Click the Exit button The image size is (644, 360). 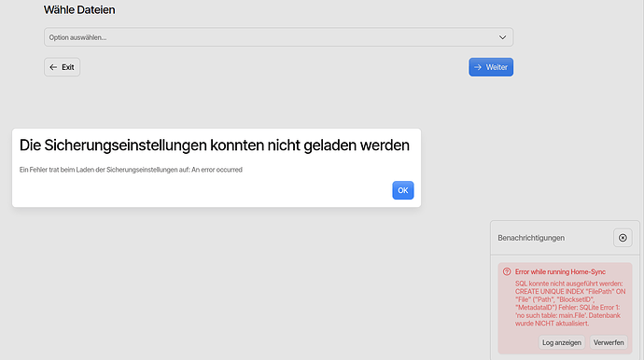[x=62, y=67]
